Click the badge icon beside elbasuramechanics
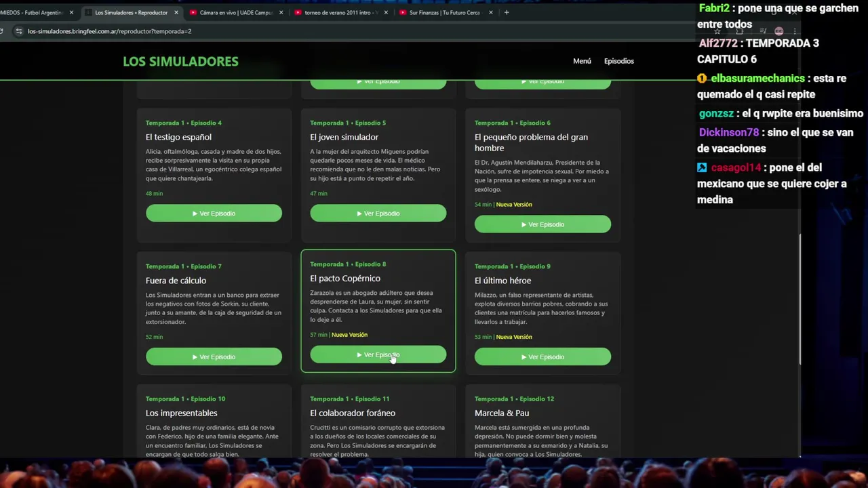 702,78
